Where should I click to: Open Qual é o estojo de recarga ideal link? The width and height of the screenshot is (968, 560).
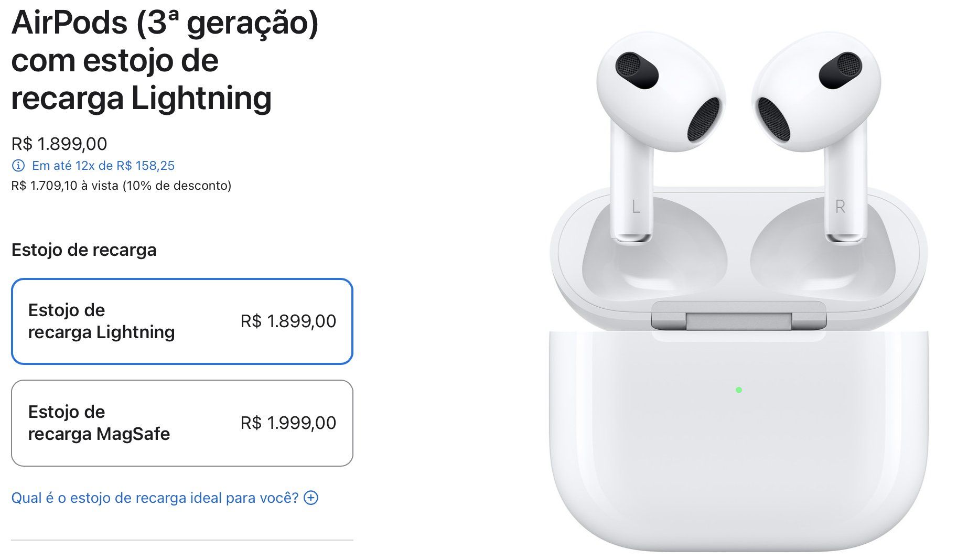pos(155,498)
